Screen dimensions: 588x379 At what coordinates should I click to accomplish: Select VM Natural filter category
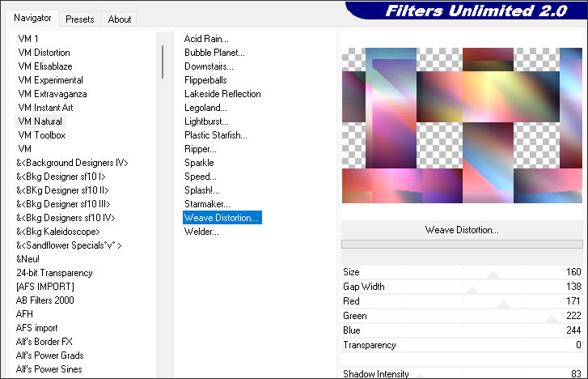tap(40, 121)
